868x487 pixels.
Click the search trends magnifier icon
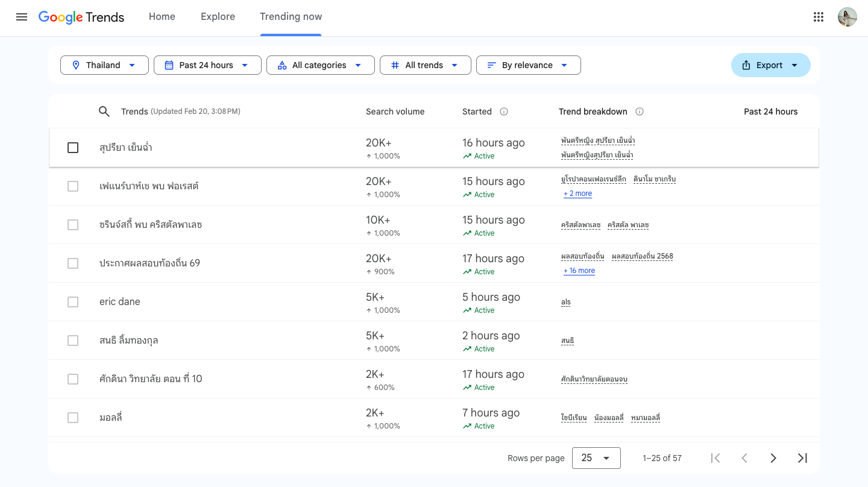coord(104,112)
